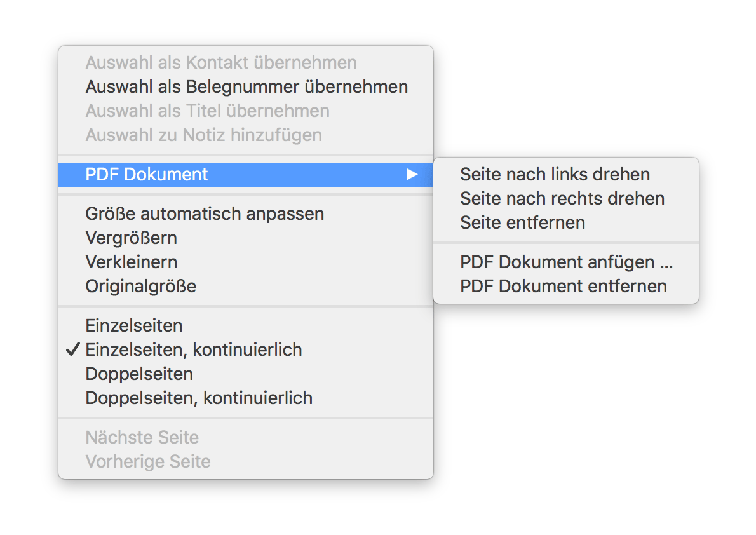Image resolution: width=756 pixels, height=535 pixels.
Task: Click the disabled 'Nächste Seite' entry
Action: click(142, 437)
